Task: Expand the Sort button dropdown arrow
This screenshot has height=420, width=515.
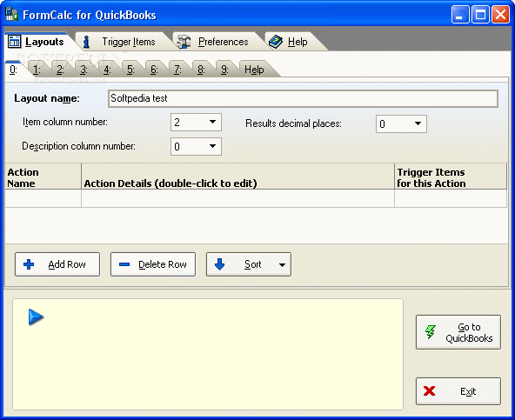Action: pyautogui.click(x=282, y=264)
